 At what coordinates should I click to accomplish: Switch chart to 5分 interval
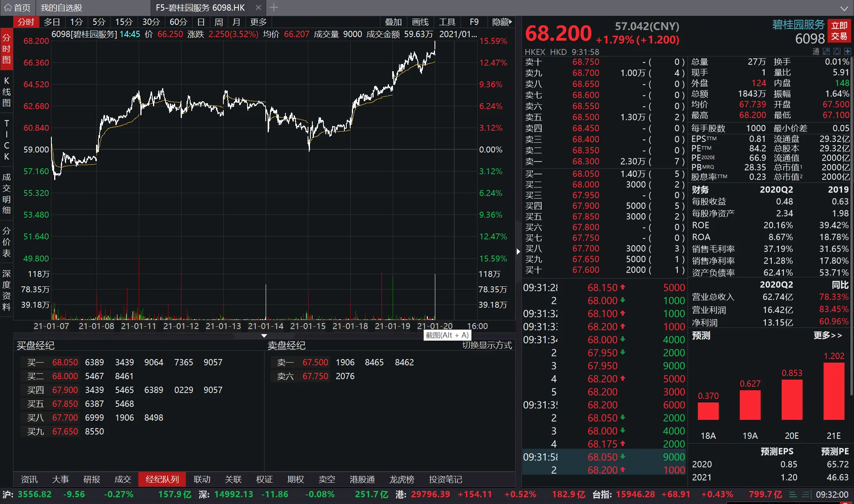99,22
